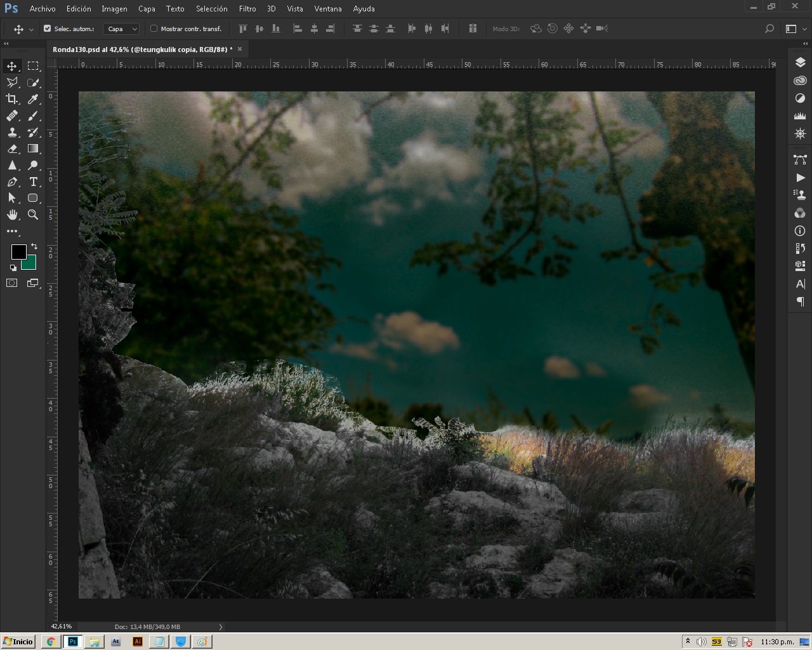Screen dimensions: 812x650
Task: Select the Quick Selection tool
Action: pos(33,83)
